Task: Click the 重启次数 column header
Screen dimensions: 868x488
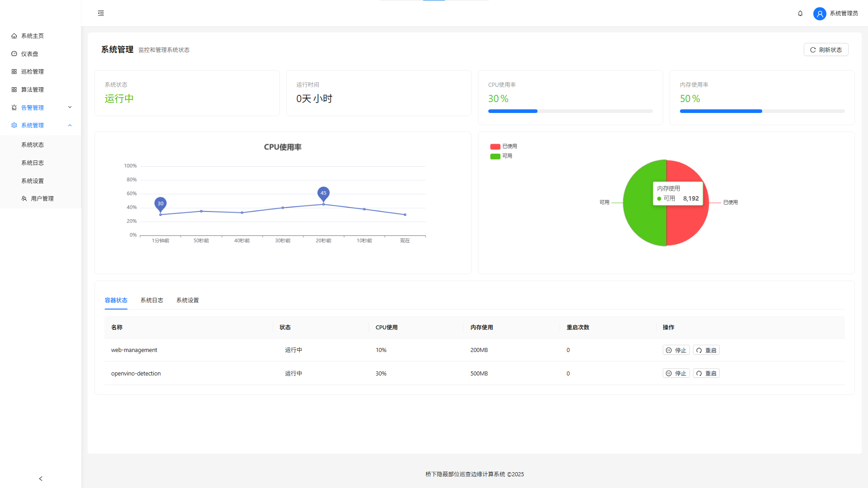Action: [578, 327]
